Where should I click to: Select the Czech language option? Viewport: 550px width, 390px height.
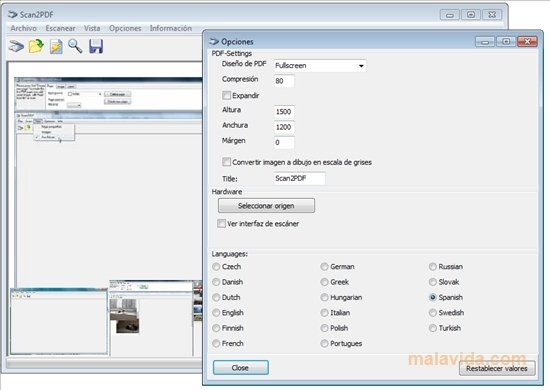pos(216,267)
